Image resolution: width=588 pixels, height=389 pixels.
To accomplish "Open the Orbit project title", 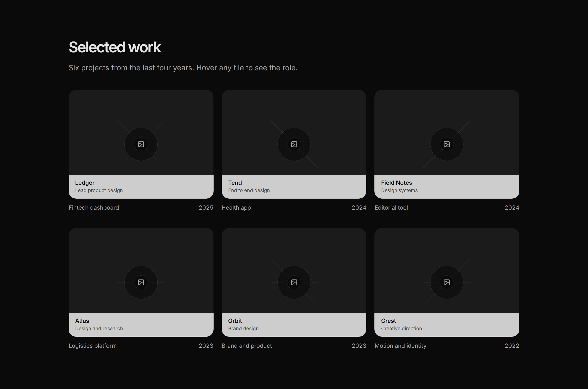I will (235, 321).
